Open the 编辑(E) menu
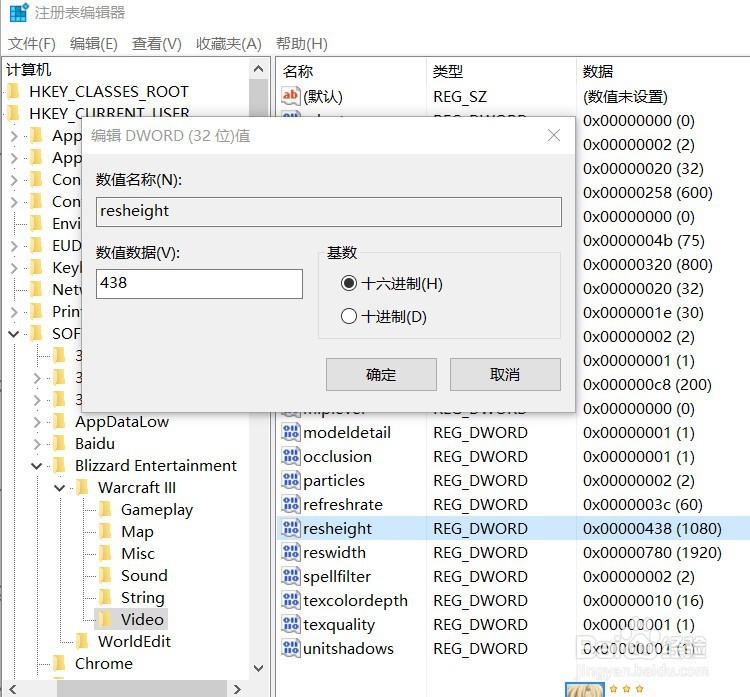The width and height of the screenshot is (750, 697). (94, 44)
